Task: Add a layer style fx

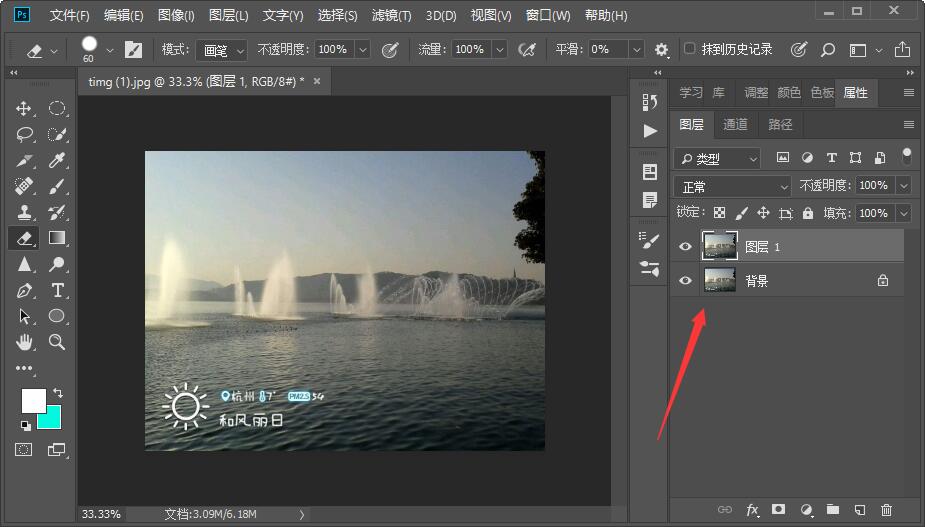Action: tap(752, 510)
